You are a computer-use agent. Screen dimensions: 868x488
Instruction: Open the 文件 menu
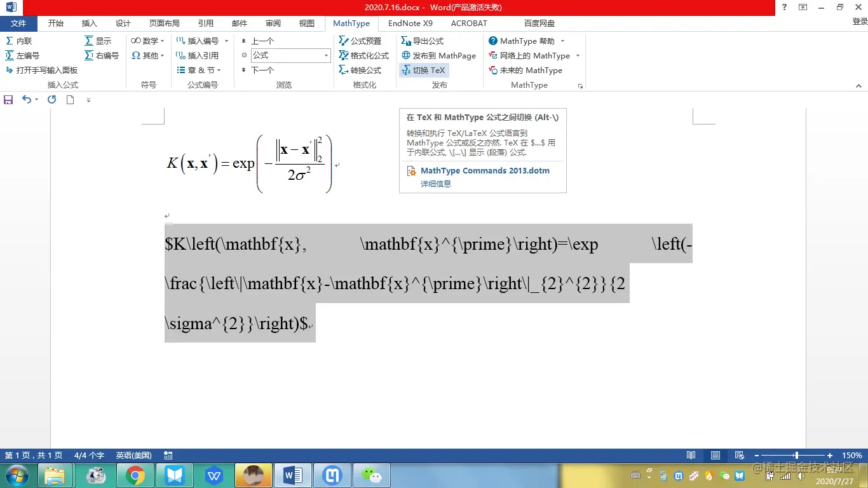(x=18, y=24)
